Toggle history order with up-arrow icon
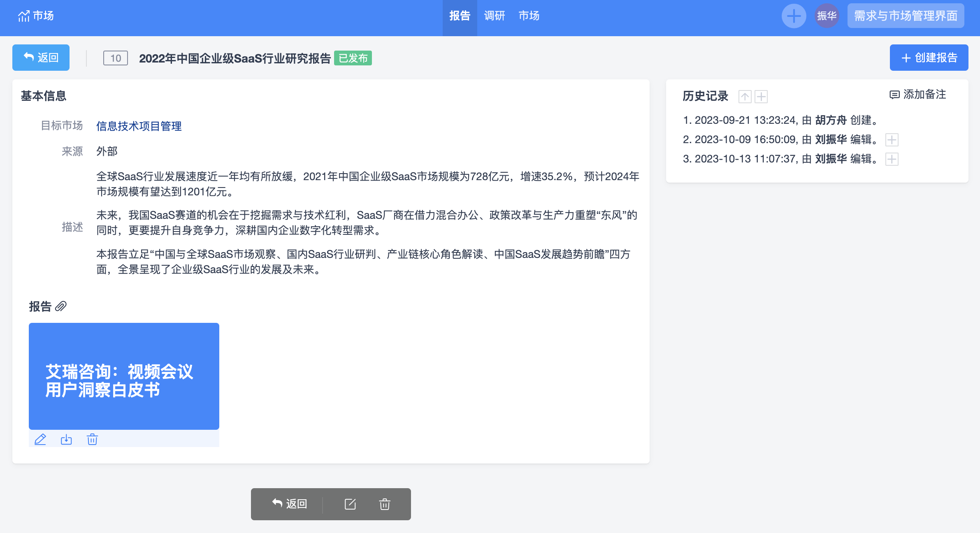Image resolution: width=980 pixels, height=533 pixels. point(745,97)
